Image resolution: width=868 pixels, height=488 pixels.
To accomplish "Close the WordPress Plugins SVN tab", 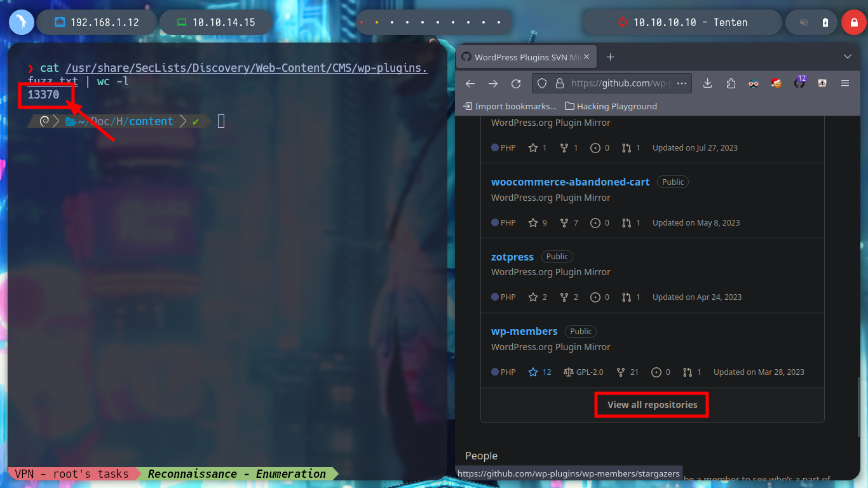I will [x=587, y=57].
